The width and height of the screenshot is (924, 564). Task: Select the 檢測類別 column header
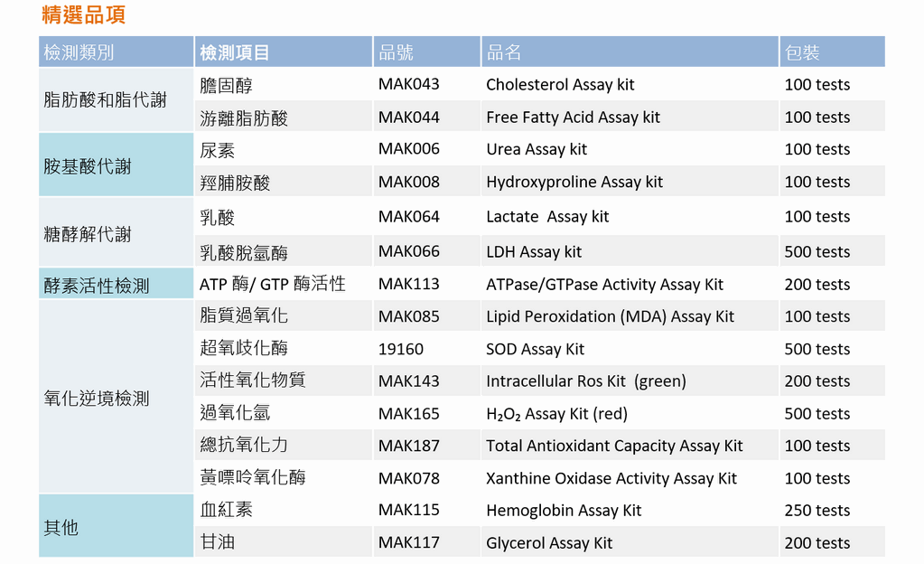tap(79, 52)
